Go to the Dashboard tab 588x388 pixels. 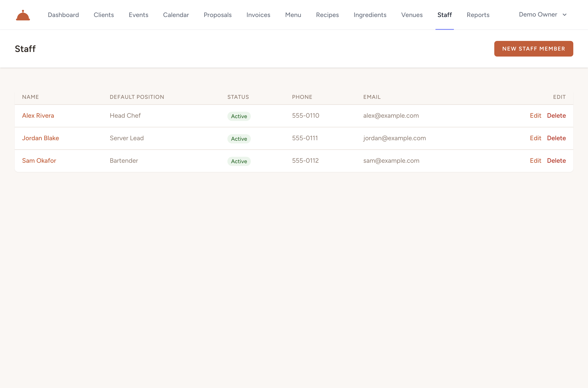point(63,15)
